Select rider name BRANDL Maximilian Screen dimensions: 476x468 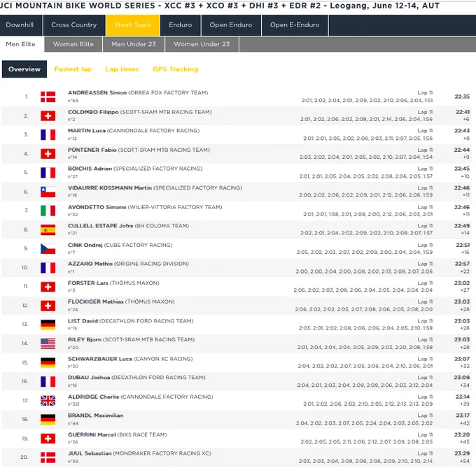coord(96,416)
